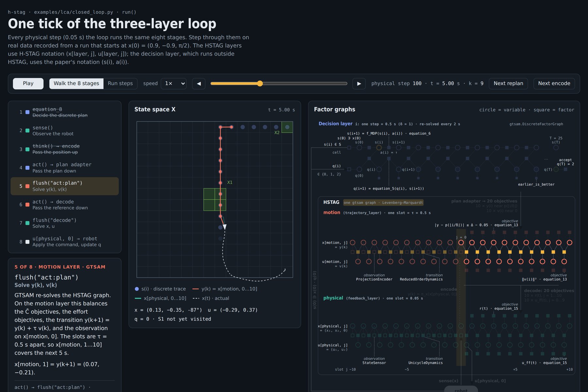The height and width of the screenshot is (392, 588).
Task: Click the green X2 goal cell
Action: pyautogui.click(x=287, y=127)
